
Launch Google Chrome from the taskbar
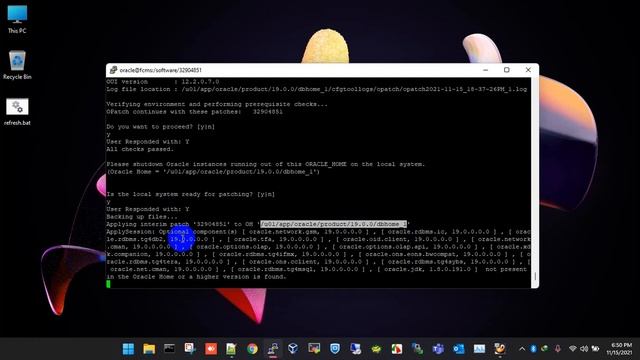pyautogui.click(x=252, y=349)
